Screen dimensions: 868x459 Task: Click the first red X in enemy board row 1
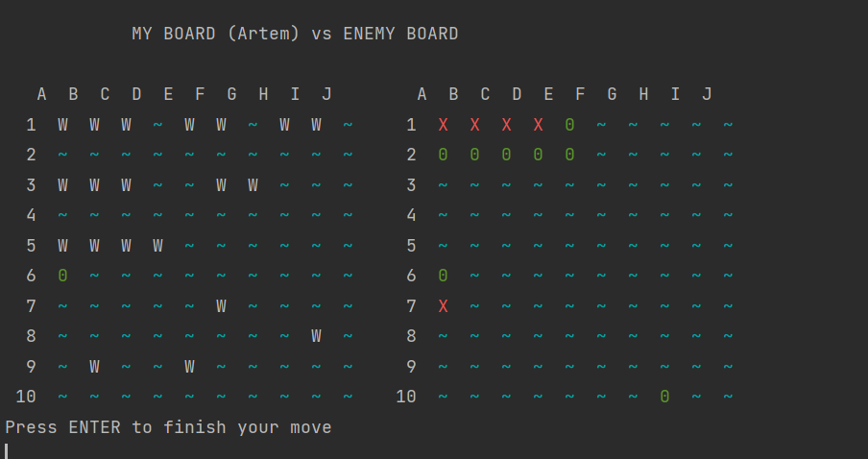[443, 125]
